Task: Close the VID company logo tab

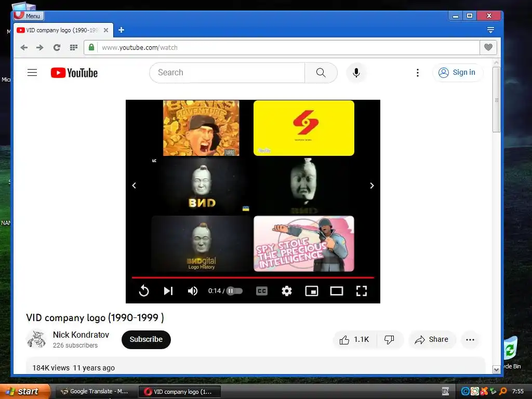Action: [106, 30]
